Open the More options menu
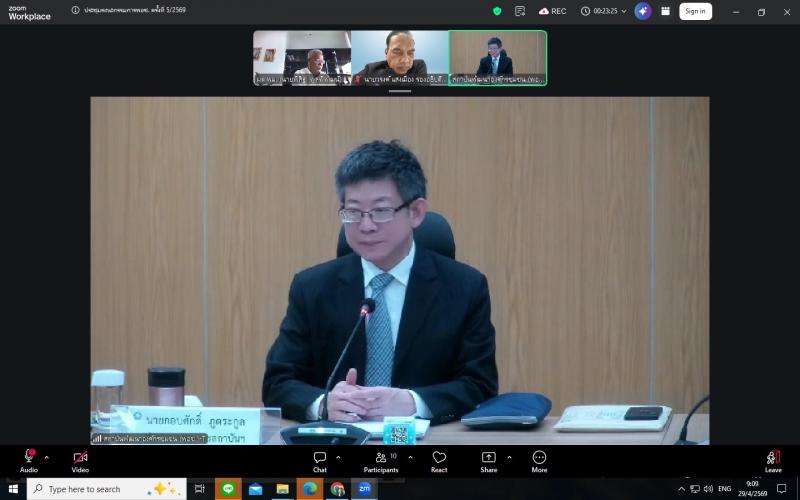 tap(539, 461)
